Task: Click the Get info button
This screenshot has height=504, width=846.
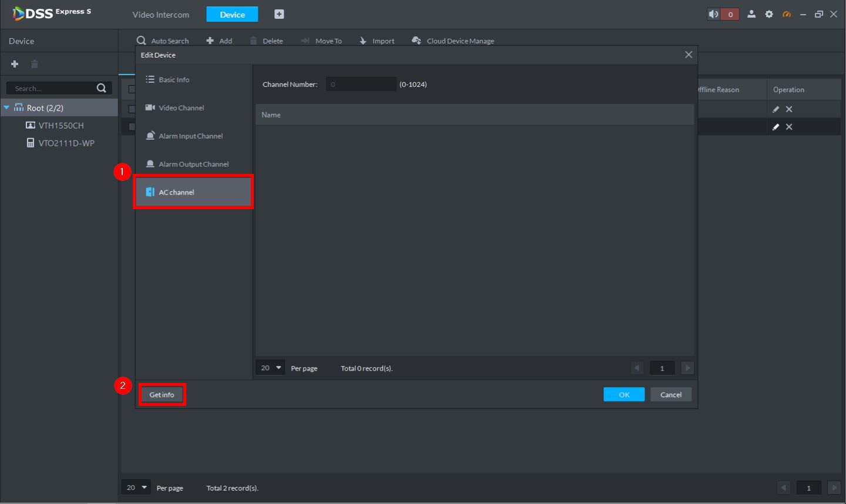Action: click(162, 395)
